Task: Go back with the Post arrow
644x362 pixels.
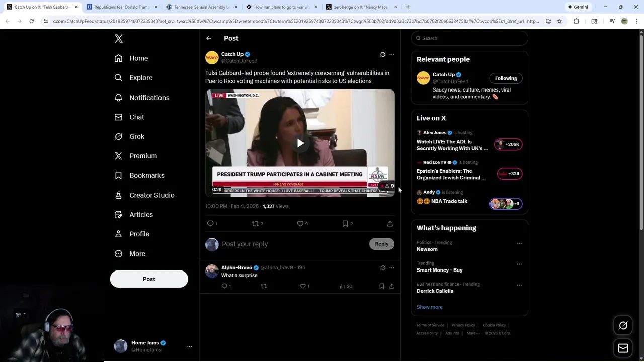Action: [x=209, y=38]
